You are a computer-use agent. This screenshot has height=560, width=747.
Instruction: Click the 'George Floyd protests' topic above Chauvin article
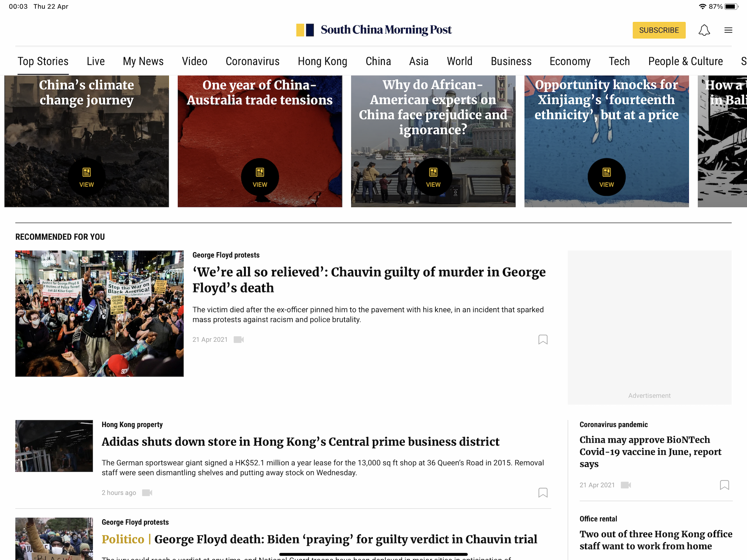click(226, 255)
